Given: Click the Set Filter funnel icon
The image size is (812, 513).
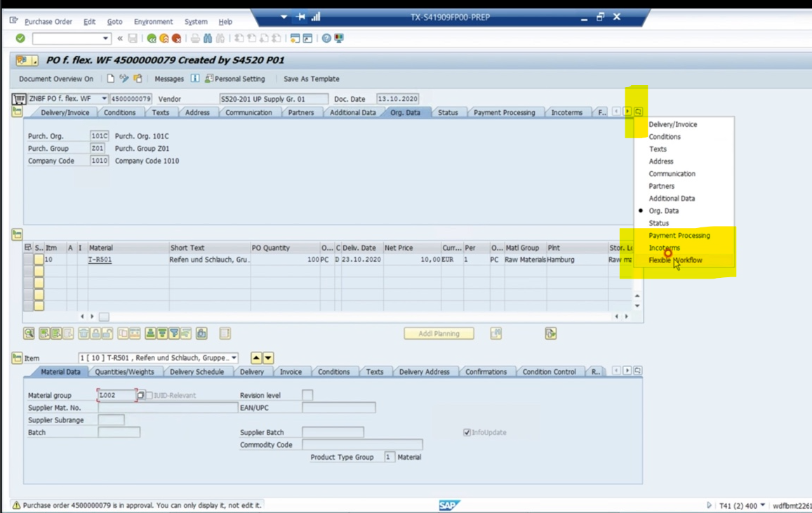Looking at the screenshot, I should pyautogui.click(x=174, y=333).
